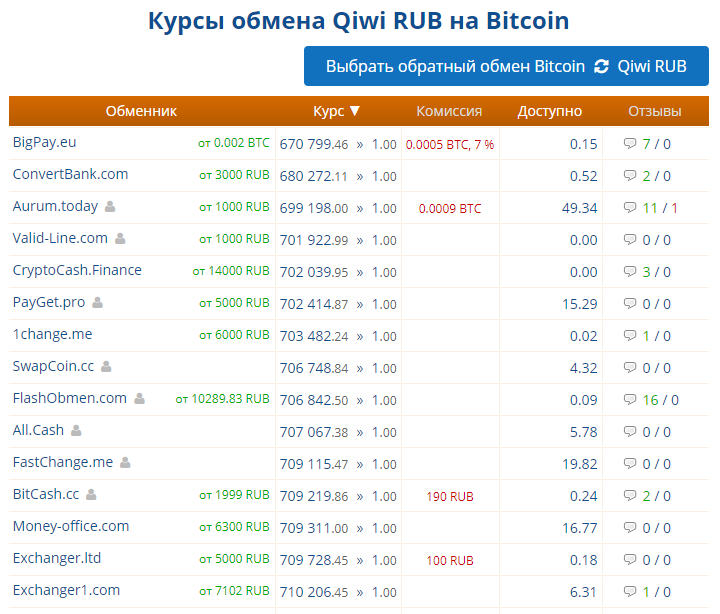Open CryptoCash.Finance exchanger link
The image size is (720, 614).
pos(77,270)
